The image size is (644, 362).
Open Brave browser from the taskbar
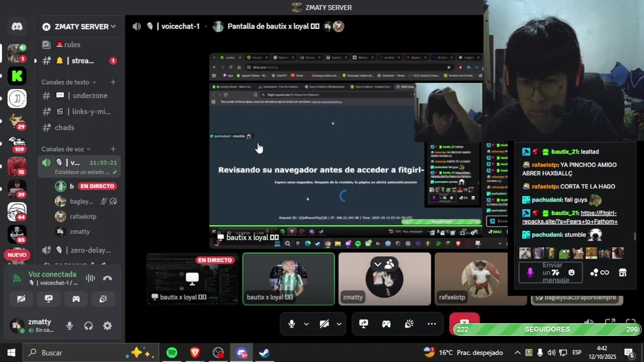pyautogui.click(x=195, y=353)
